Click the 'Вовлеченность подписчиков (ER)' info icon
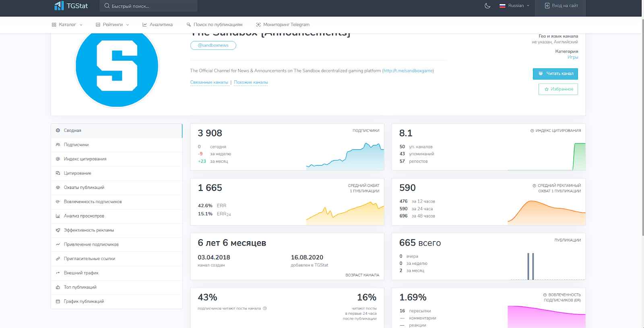 click(x=545, y=295)
